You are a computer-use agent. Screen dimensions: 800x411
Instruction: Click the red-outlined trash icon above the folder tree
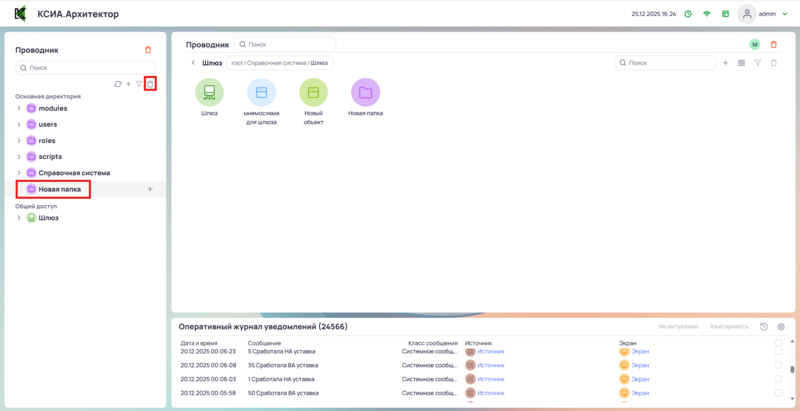pyautogui.click(x=150, y=84)
